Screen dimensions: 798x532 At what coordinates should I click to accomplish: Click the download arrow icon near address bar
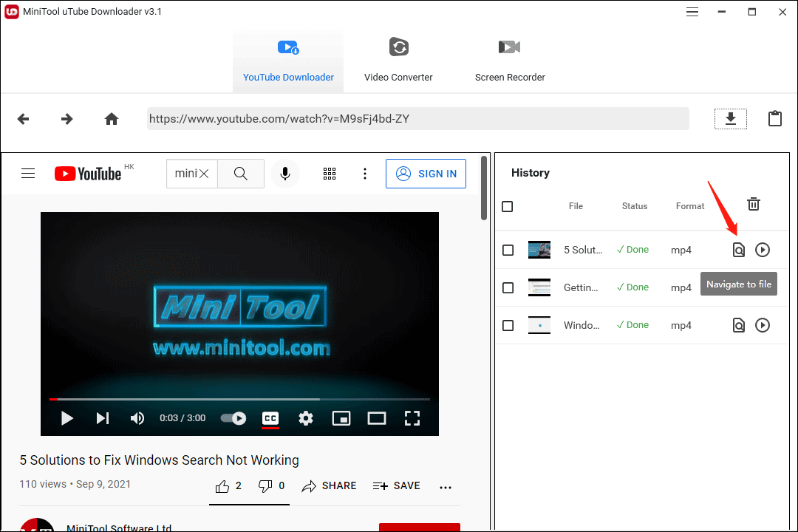click(x=730, y=118)
